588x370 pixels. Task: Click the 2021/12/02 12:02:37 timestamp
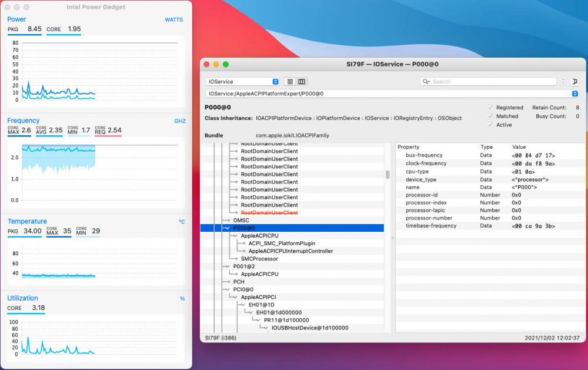pyautogui.click(x=552, y=338)
